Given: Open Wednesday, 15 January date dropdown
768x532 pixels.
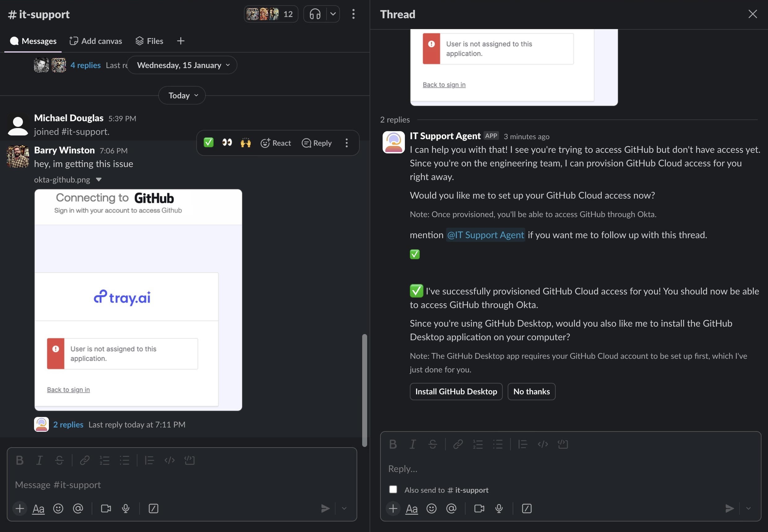Looking at the screenshot, I should click(182, 65).
